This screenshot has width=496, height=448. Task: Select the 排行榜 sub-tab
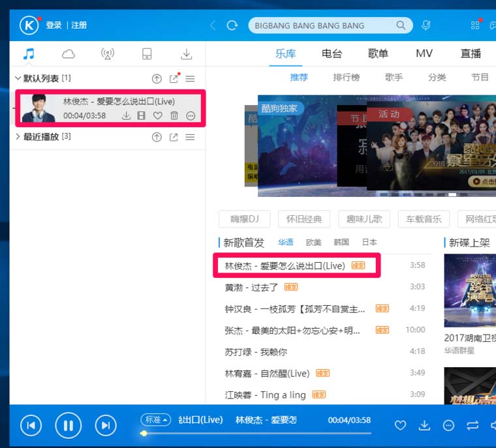(x=347, y=77)
